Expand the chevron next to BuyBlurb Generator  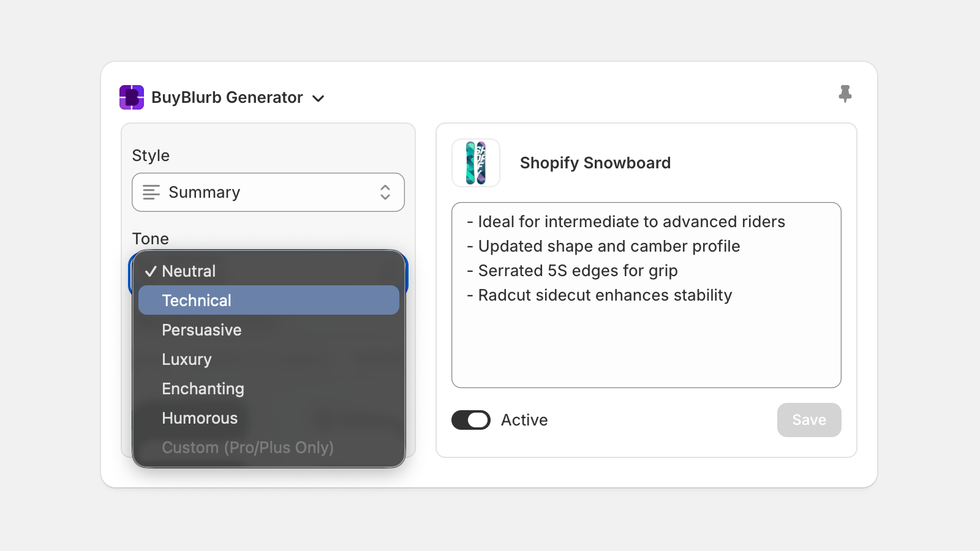click(x=318, y=98)
